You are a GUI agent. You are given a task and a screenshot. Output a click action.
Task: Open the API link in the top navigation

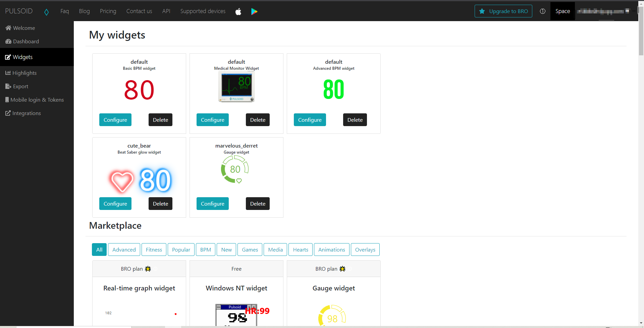[166, 11]
